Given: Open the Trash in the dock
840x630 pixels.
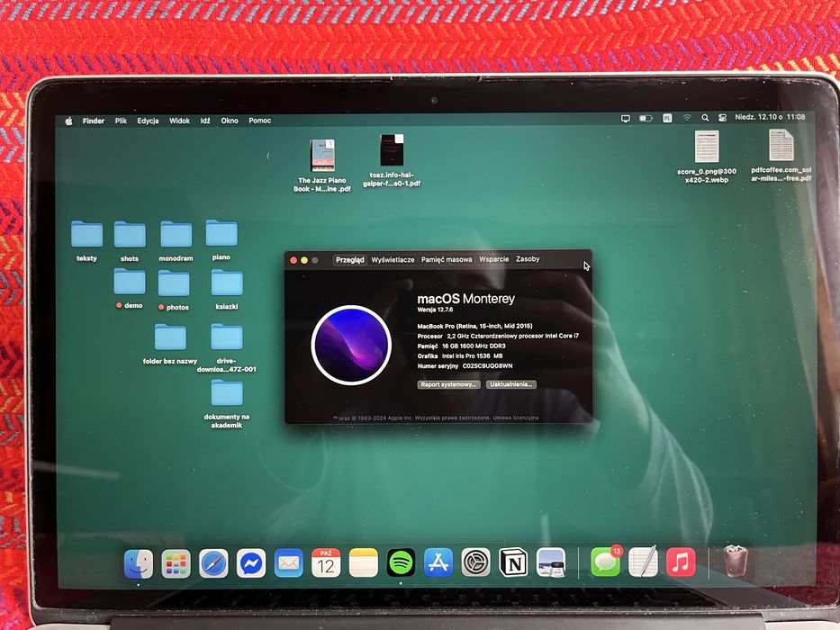Looking at the screenshot, I should (x=735, y=561).
